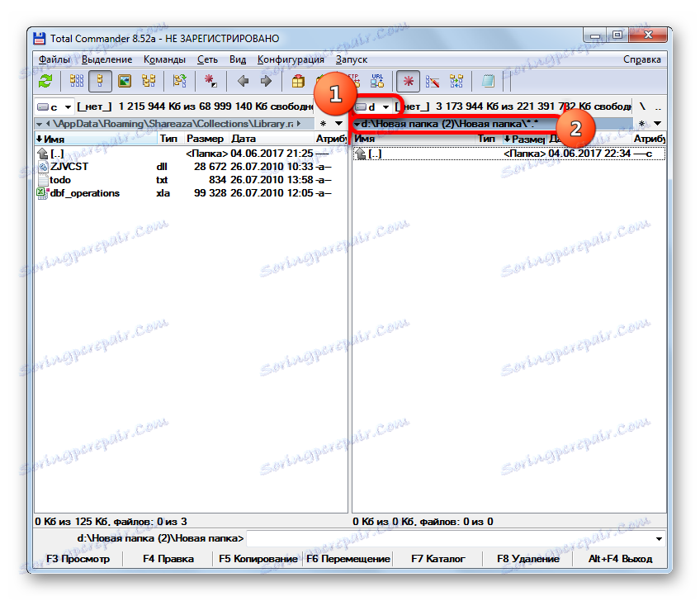Launch Notepad from the toolbar notepad icon

tap(488, 81)
